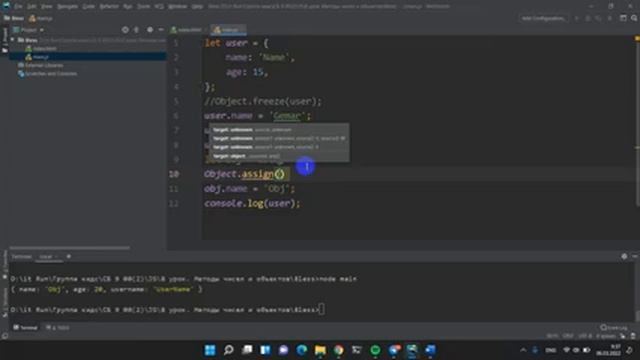Select Scratches and Consoles tree item
The height and width of the screenshot is (360, 640).
tap(47, 74)
